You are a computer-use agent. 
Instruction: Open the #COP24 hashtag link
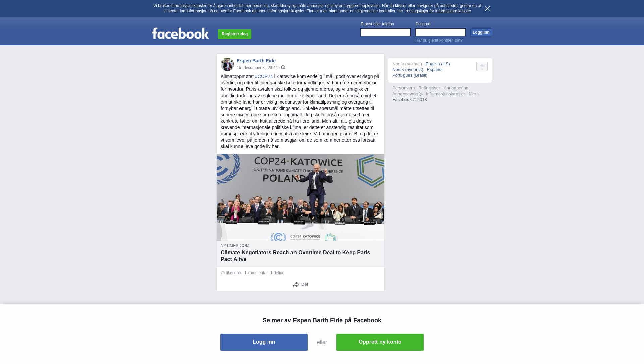coord(264,76)
